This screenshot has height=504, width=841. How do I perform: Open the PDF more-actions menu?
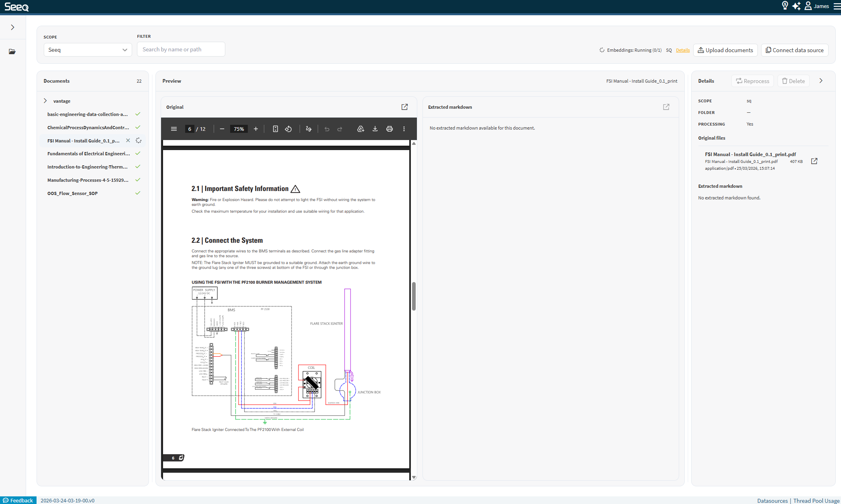[x=404, y=129]
